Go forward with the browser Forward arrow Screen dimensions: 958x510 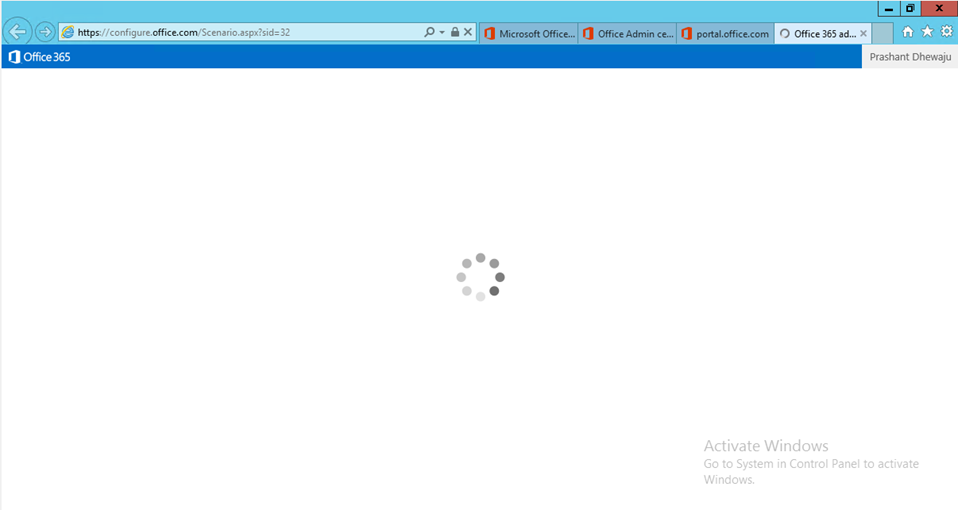[x=45, y=32]
